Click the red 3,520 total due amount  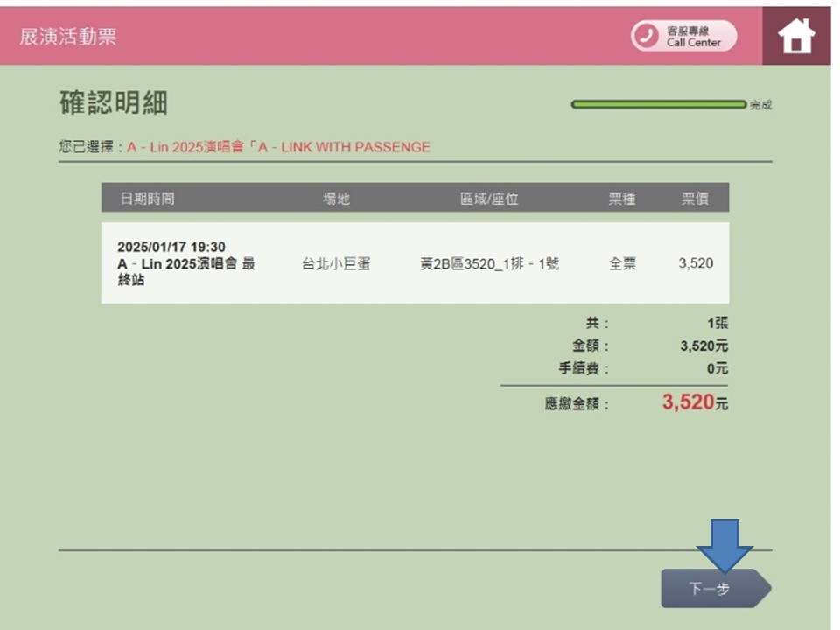[688, 402]
